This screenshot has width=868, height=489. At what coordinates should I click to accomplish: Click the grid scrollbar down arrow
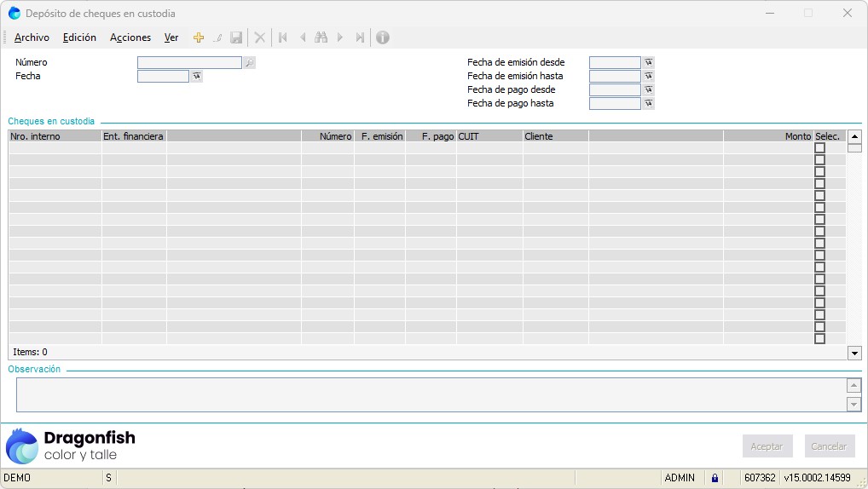coord(854,353)
